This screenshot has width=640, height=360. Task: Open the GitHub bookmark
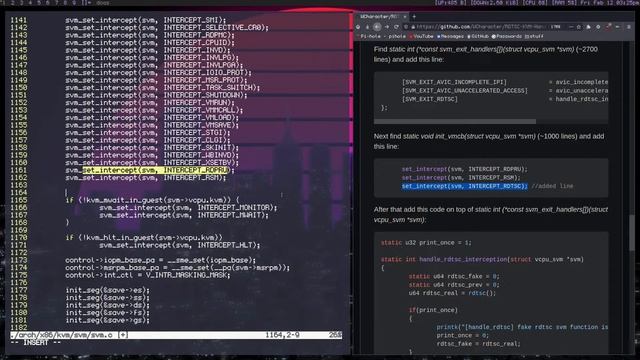[x=478, y=36]
